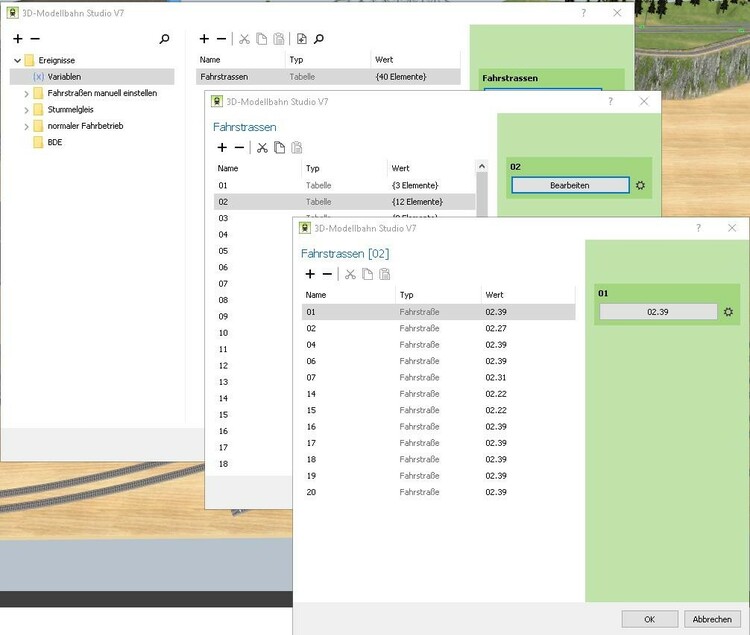The height and width of the screenshot is (635, 750).
Task: Select Fahrstrassen row with {40 Elemente}
Action: pos(328,77)
